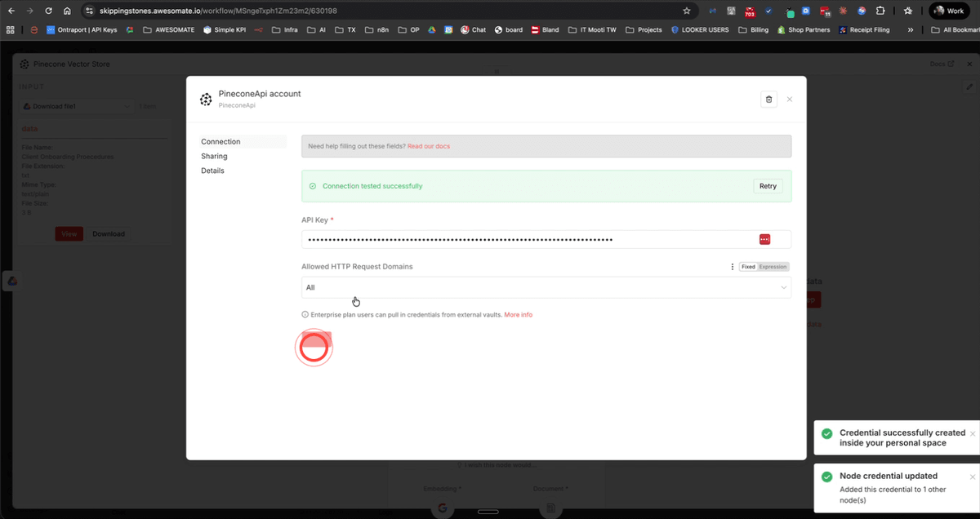Click the info icon beside Enterprise plan note
The height and width of the screenshot is (519, 980).
pyautogui.click(x=305, y=314)
